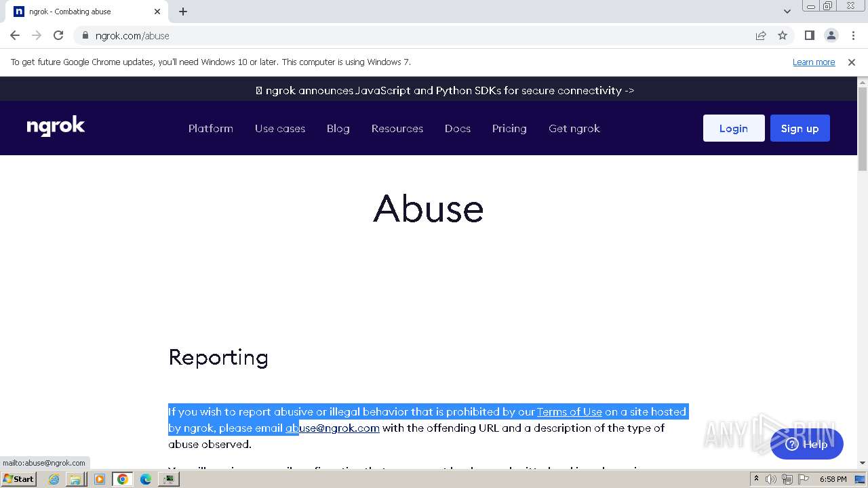This screenshot has height=488, width=868.
Task: Open the Docs page
Action: click(x=458, y=128)
